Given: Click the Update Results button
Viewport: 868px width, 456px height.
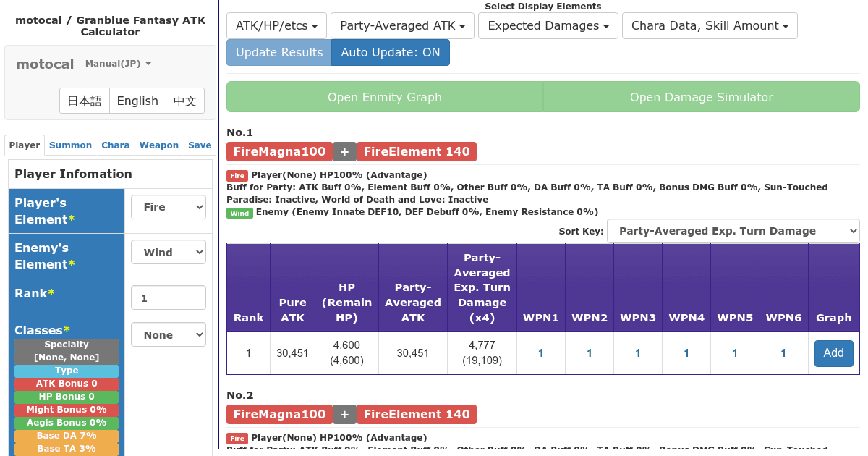Looking at the screenshot, I should click(x=279, y=52).
